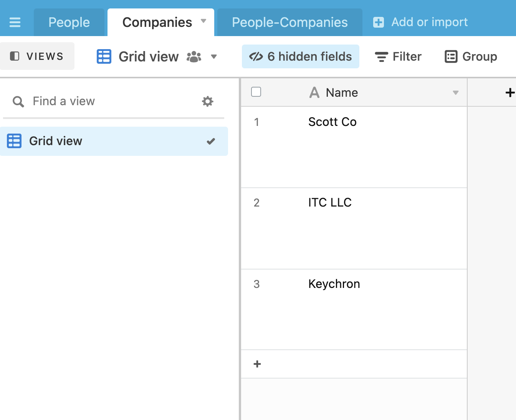Image resolution: width=516 pixels, height=420 pixels.
Task: Click row number 1
Action: click(256, 122)
